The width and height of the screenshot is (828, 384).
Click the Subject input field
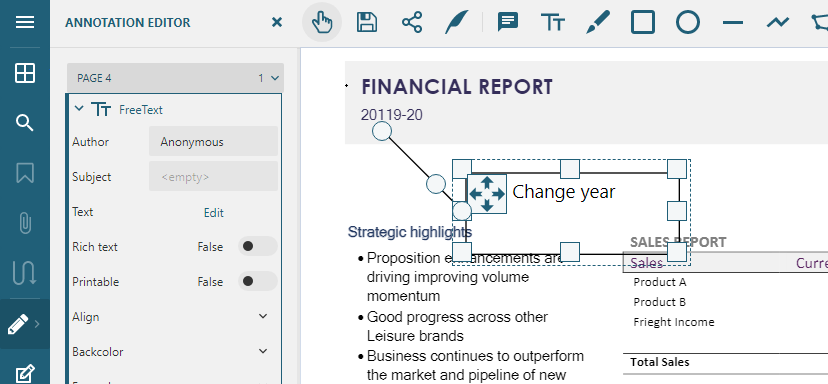pos(213,176)
